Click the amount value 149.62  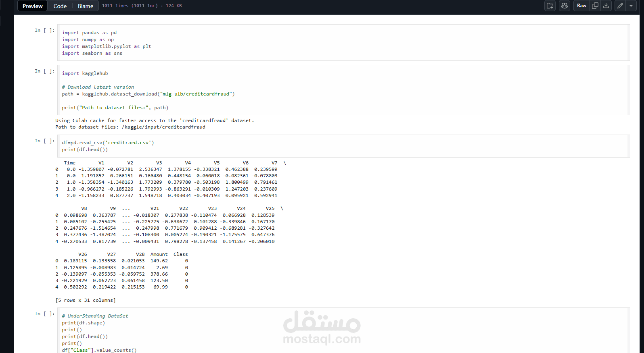(159, 261)
